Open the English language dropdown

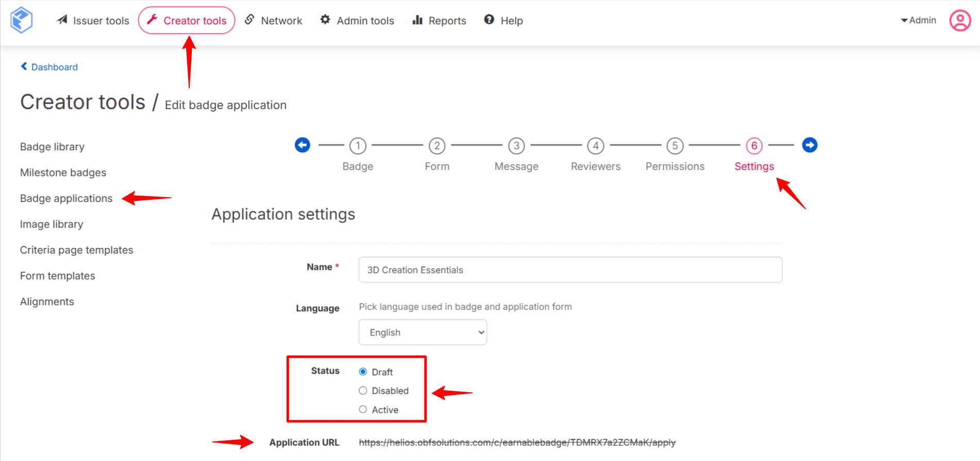pyautogui.click(x=422, y=332)
